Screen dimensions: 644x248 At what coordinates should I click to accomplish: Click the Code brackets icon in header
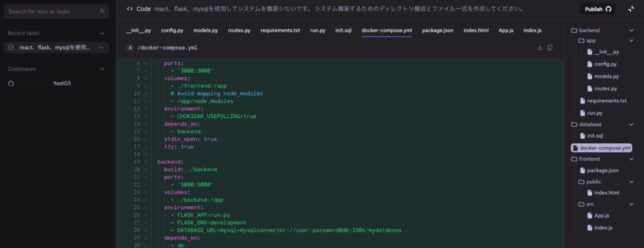[130, 9]
